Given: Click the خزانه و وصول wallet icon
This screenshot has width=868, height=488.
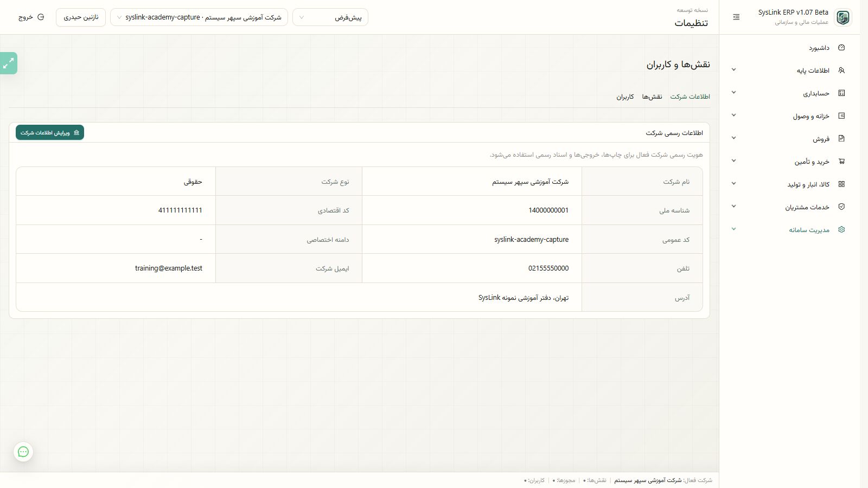Looking at the screenshot, I should tap(841, 116).
